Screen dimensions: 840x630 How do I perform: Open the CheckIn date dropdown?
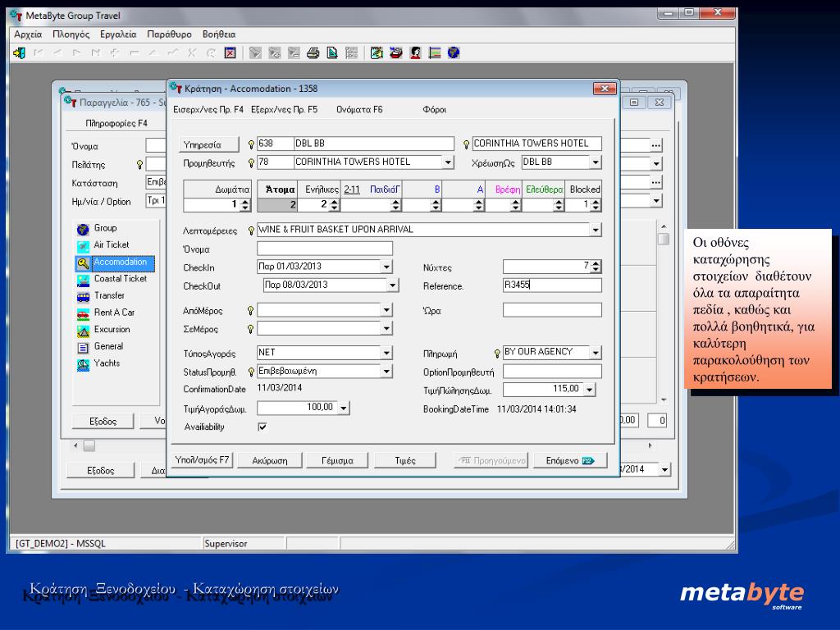coord(386,267)
